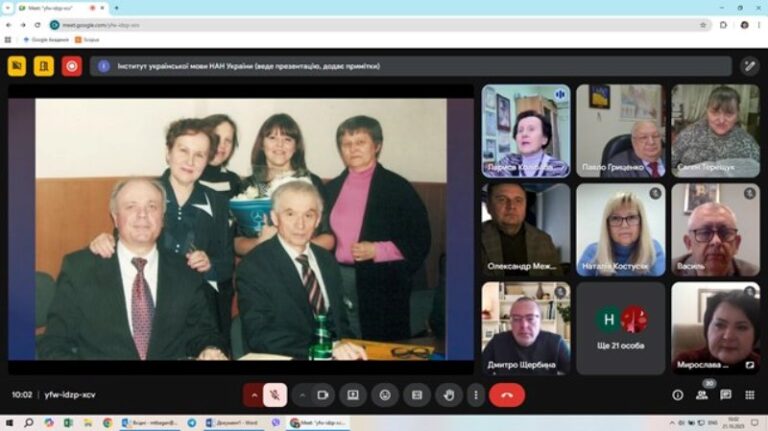Open the emoji reactions button
The width and height of the screenshot is (768, 431).
pos(385,395)
